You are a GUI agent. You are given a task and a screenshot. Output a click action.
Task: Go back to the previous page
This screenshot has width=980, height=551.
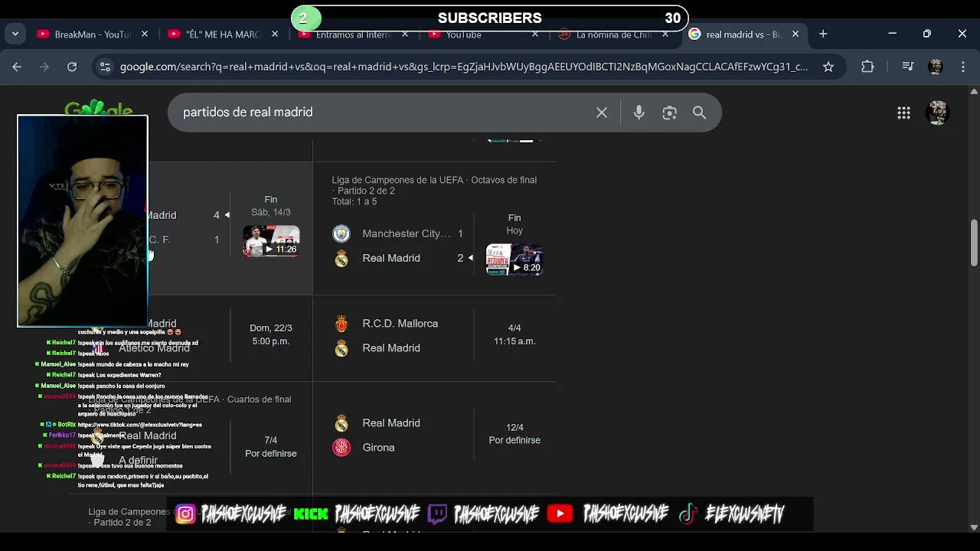point(17,67)
